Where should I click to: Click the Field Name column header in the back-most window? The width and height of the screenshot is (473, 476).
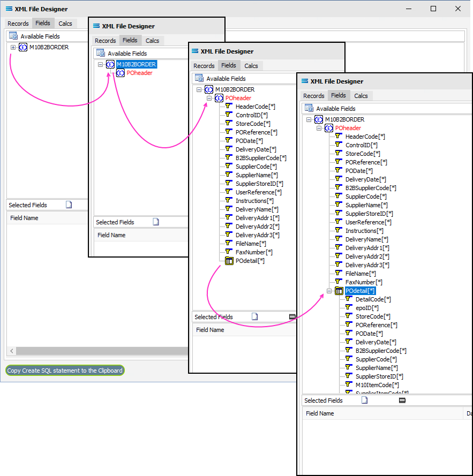click(x=24, y=218)
